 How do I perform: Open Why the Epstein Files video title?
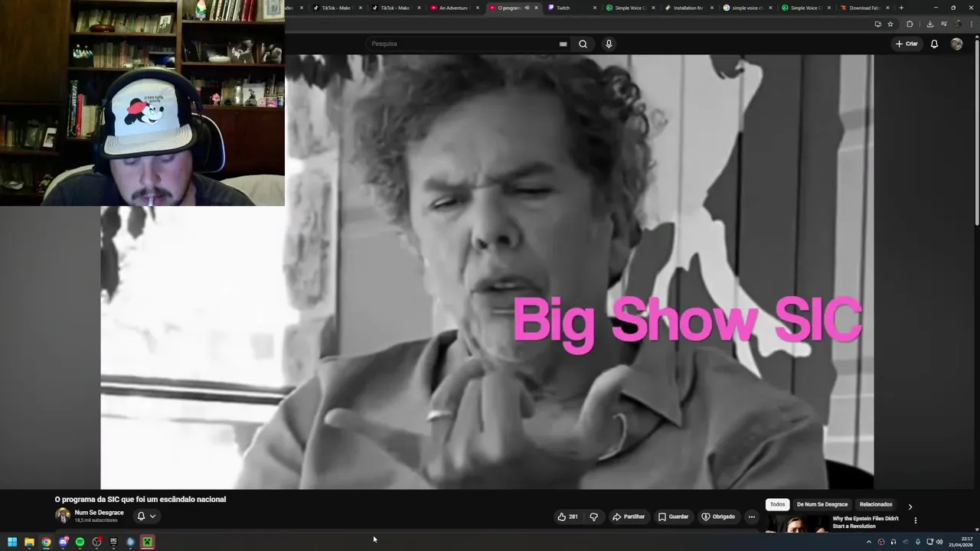[x=866, y=522]
